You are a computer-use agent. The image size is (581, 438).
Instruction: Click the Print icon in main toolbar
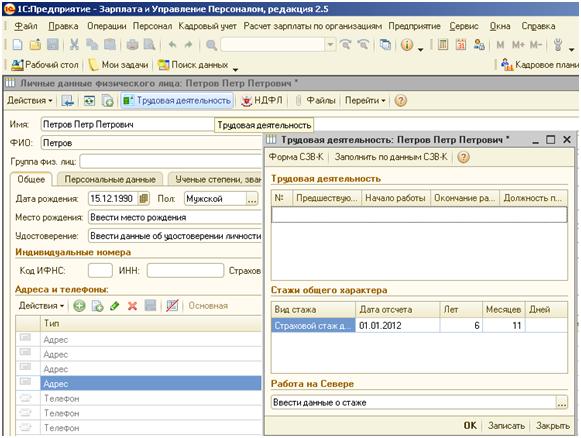[x=132, y=45]
